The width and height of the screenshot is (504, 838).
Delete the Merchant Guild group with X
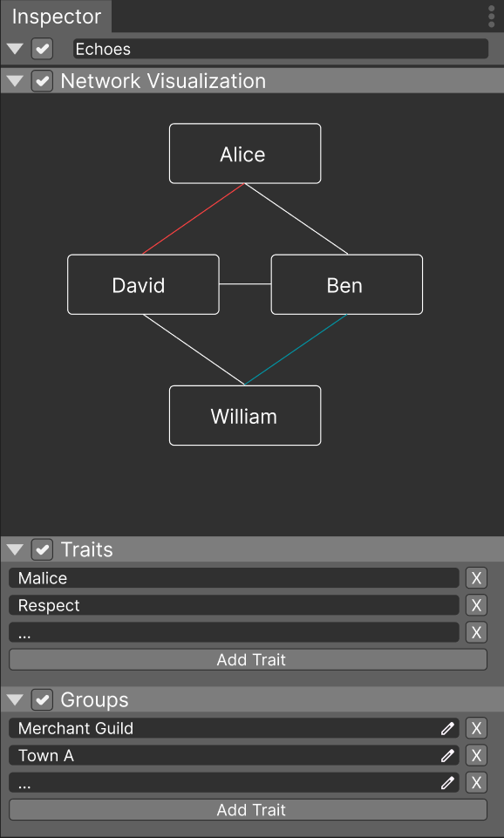476,728
